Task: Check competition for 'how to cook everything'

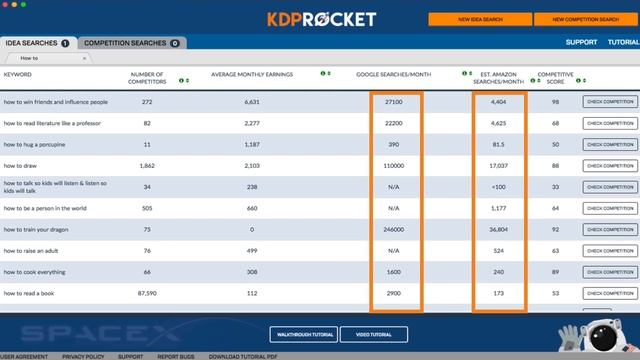Action: 610,272
